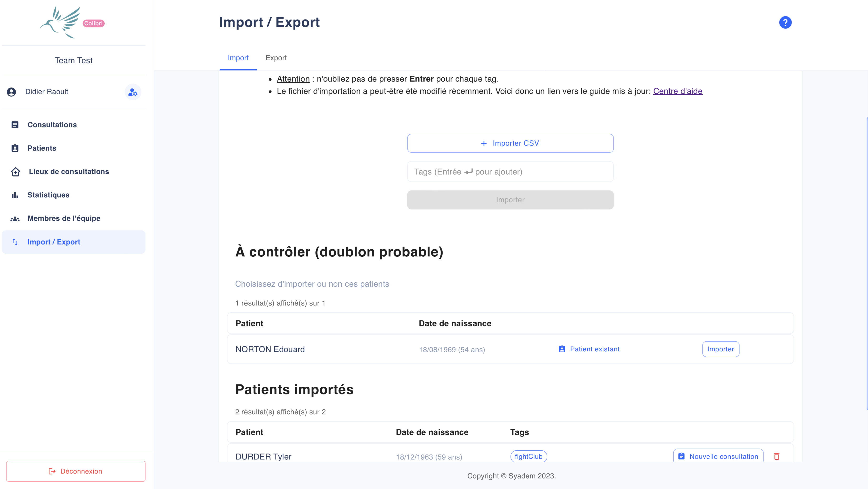Click the Consultations clipboard icon
Screen dimensions: 868x489
coord(15,125)
